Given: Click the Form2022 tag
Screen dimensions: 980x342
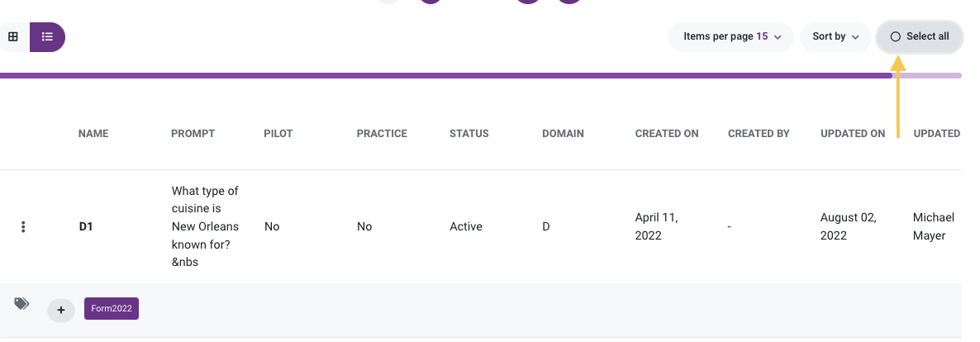Looking at the screenshot, I should coord(112,309).
